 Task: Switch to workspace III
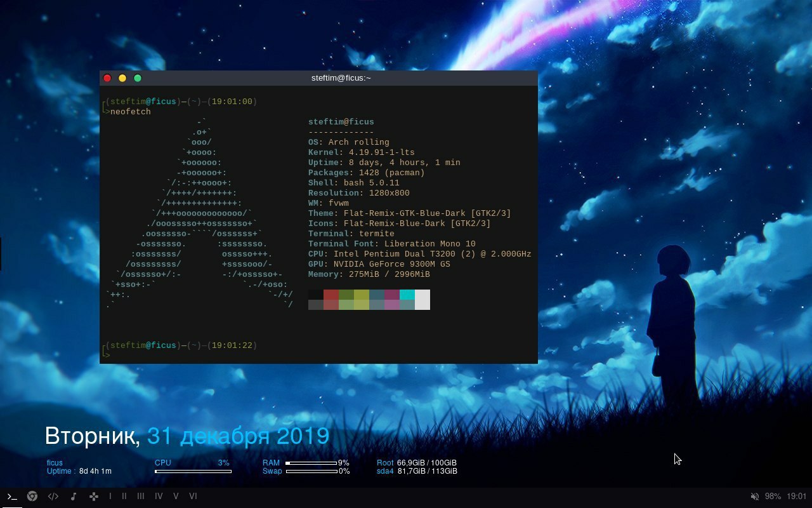coord(141,497)
